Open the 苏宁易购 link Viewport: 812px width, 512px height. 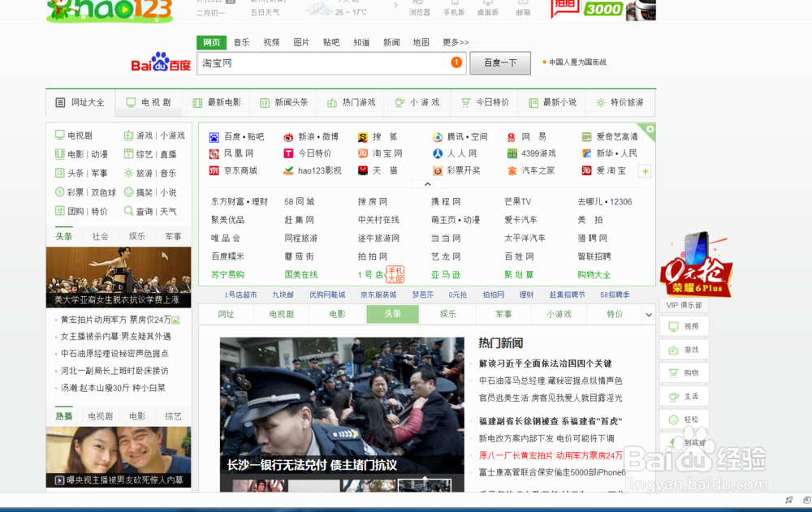(x=228, y=275)
